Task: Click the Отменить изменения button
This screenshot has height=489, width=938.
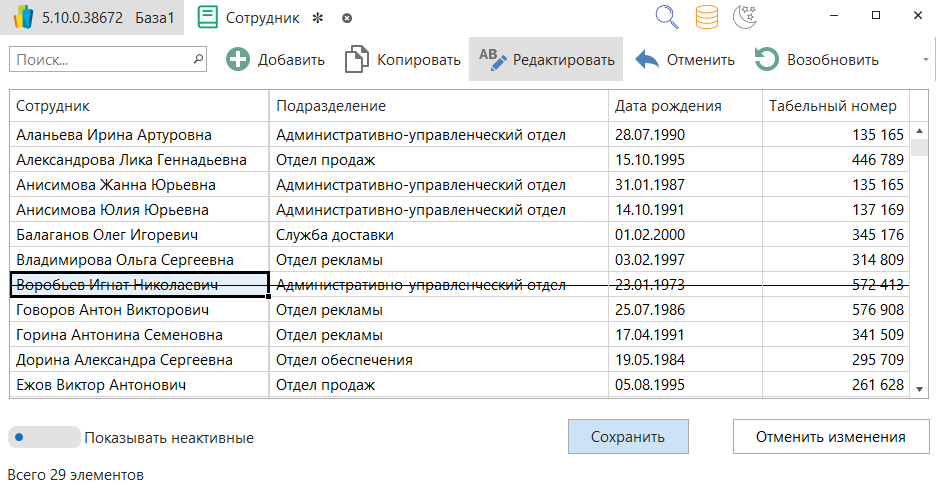Action: pos(830,437)
